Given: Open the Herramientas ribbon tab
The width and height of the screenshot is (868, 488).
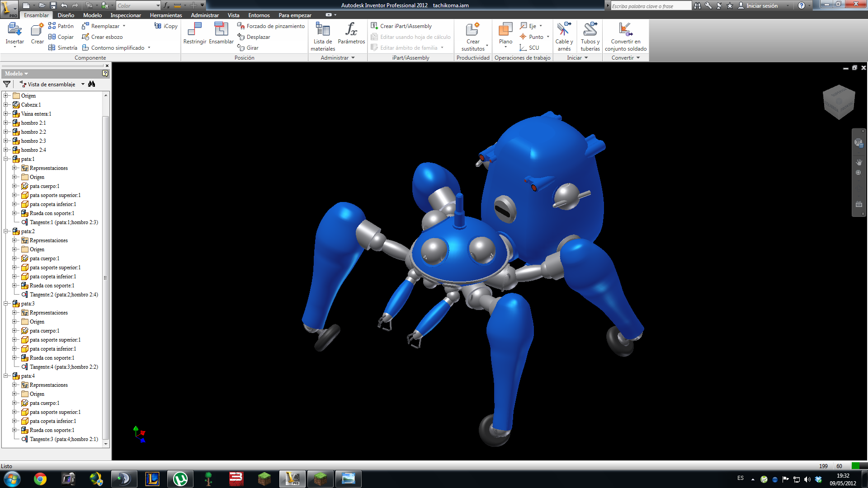Looking at the screenshot, I should click(x=166, y=15).
